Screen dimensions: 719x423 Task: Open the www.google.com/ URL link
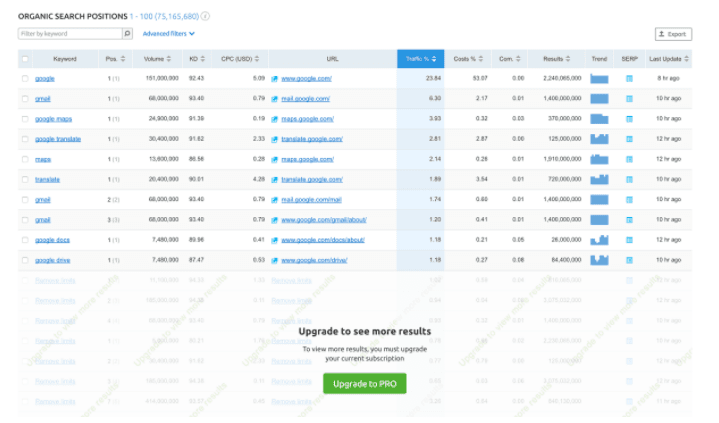pos(306,78)
